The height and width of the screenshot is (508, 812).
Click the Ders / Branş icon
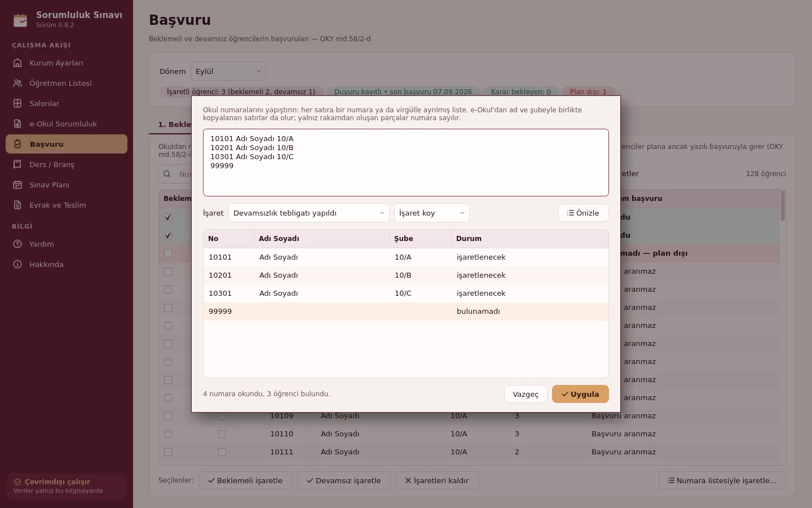[17, 164]
